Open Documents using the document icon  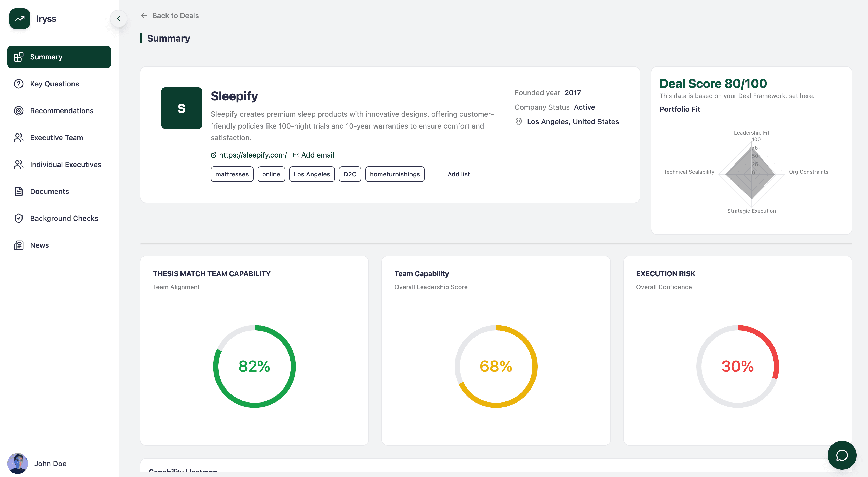tap(18, 191)
